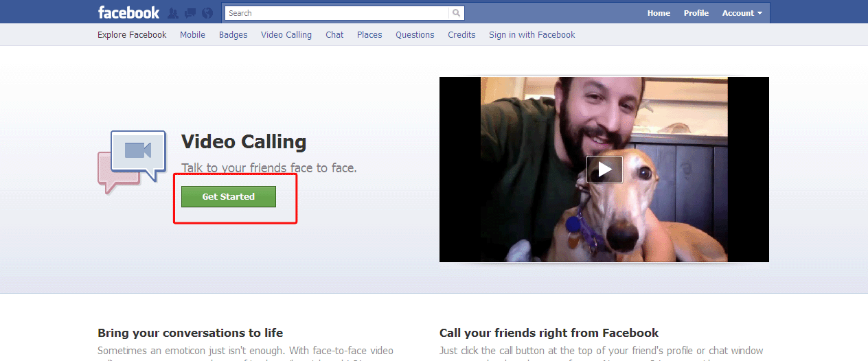Click into the Search field
This screenshot has width=868, height=361.
coord(337,13)
